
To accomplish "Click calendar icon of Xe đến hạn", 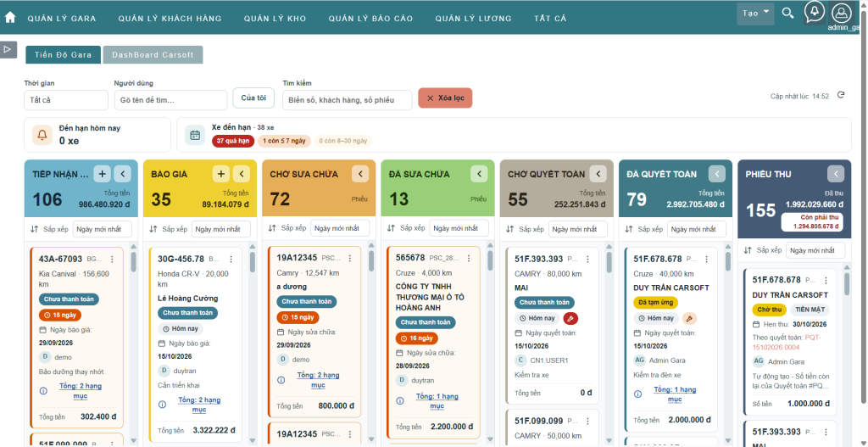I will [195, 135].
